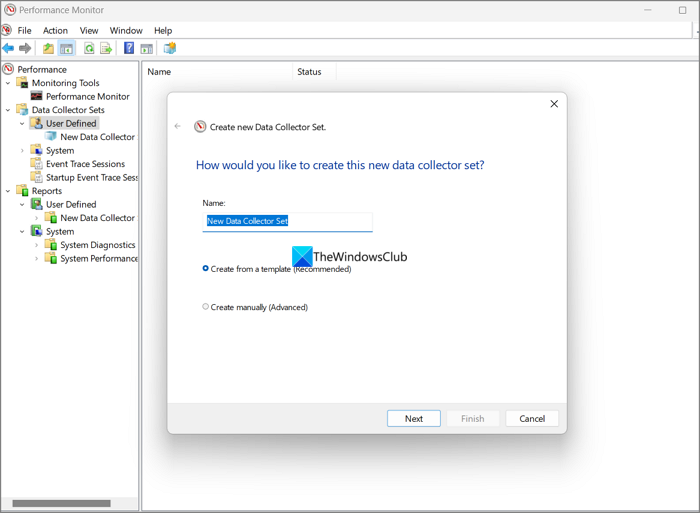Select User Defined under Data Collector Sets
Viewport: 700px width, 513px height.
pyautogui.click(x=71, y=123)
